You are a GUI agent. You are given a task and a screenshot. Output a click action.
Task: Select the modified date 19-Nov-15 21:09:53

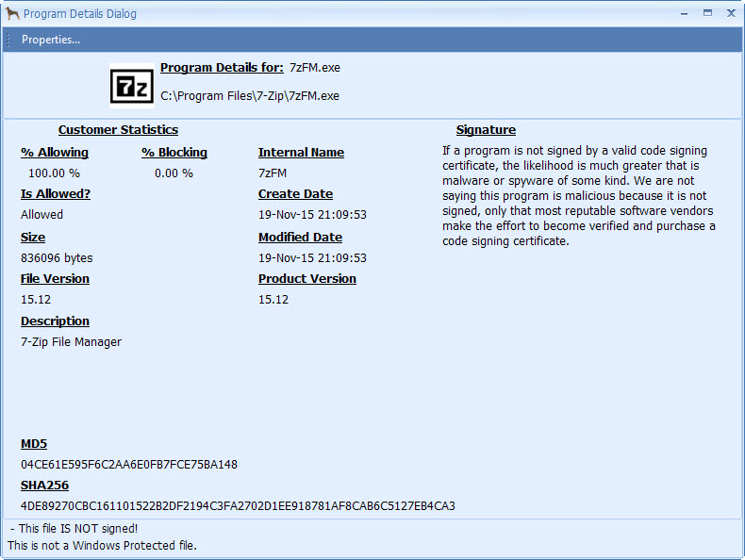pos(313,258)
